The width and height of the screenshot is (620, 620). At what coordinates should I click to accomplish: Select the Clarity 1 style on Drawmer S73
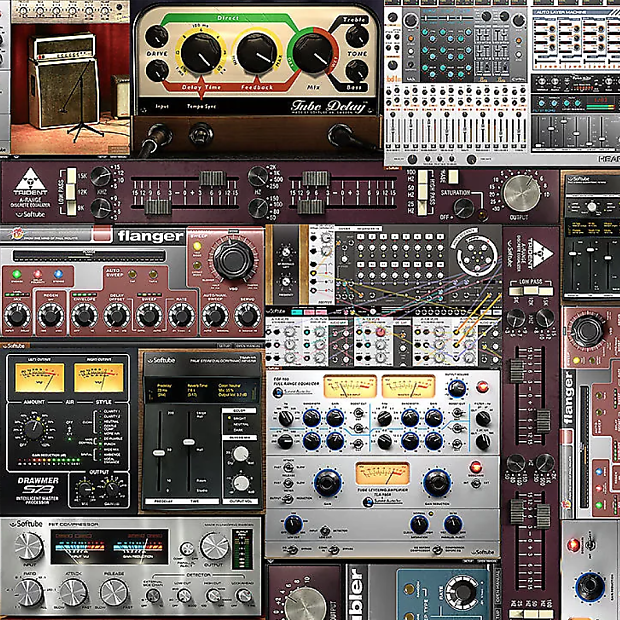click(112, 412)
